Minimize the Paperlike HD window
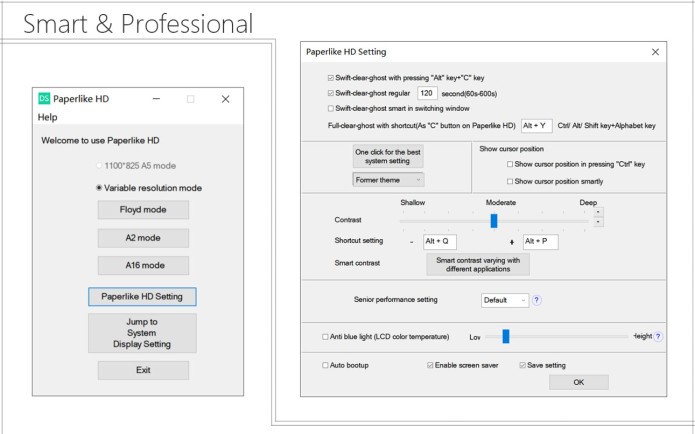The width and height of the screenshot is (695, 434). (156, 99)
